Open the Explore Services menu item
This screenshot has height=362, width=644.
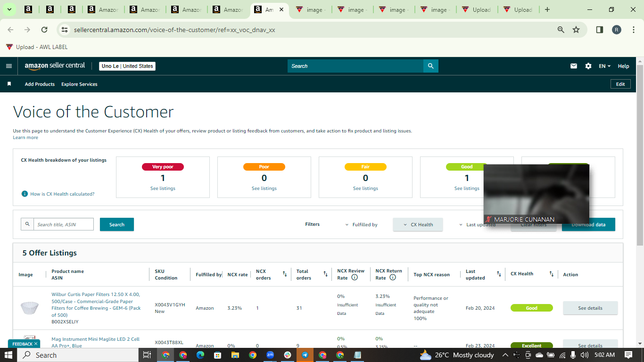click(x=79, y=84)
